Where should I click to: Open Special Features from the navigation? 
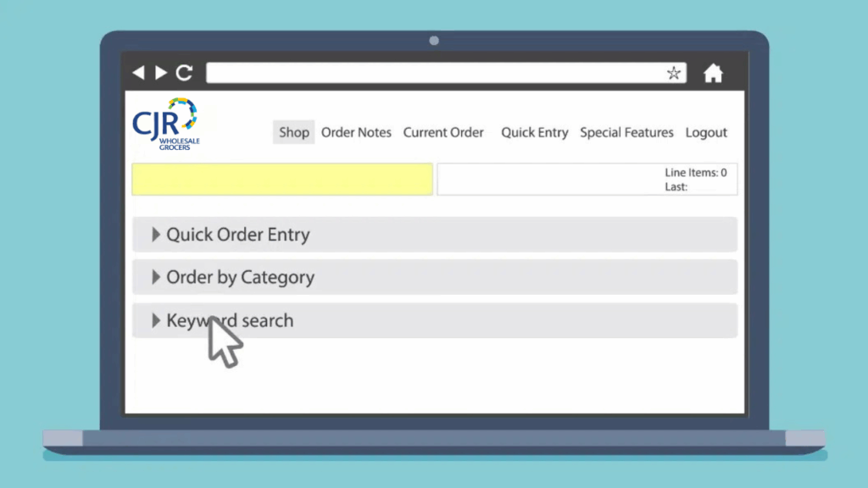coord(626,132)
